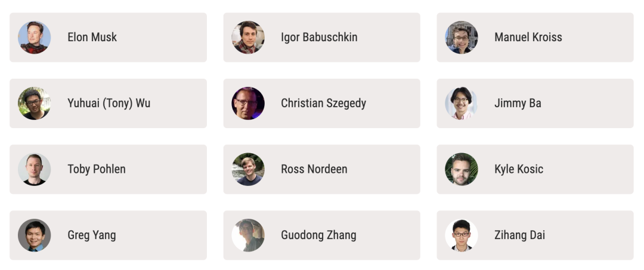The height and width of the screenshot is (270, 644).
Task: Open the Jimmy Ba name link
Action: coord(518,104)
